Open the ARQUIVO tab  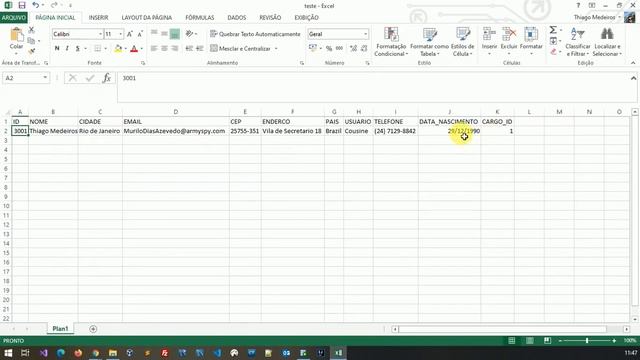click(x=14, y=18)
